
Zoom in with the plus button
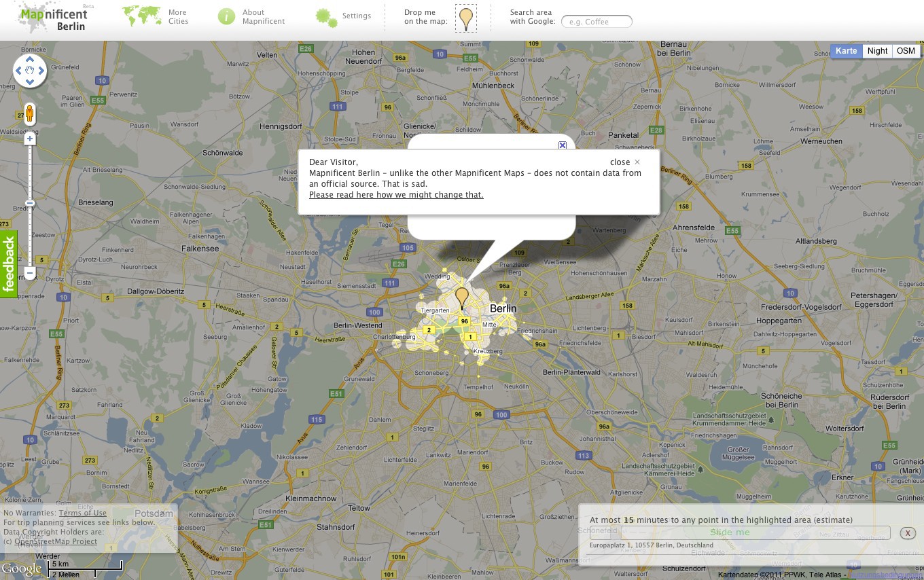point(30,139)
